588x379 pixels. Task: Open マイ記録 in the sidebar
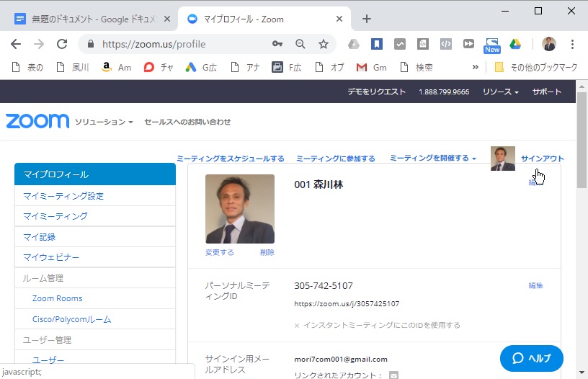(40, 236)
